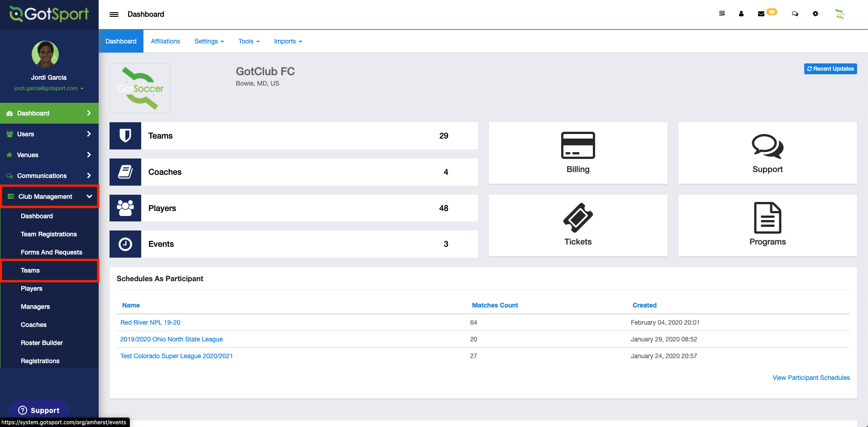Image resolution: width=868 pixels, height=427 pixels.
Task: Open Players under Club Management
Action: point(32,288)
